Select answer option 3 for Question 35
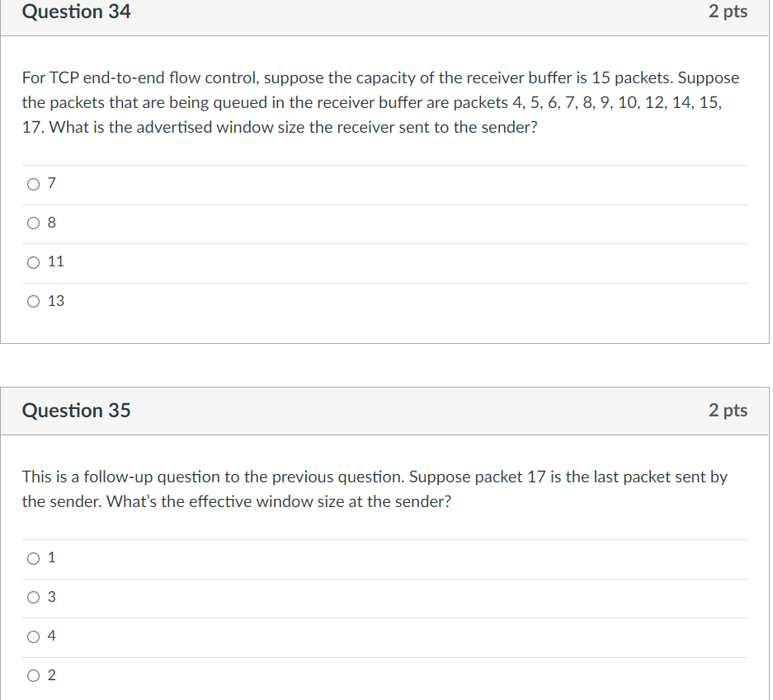The width and height of the screenshot is (773, 700). tap(33, 598)
